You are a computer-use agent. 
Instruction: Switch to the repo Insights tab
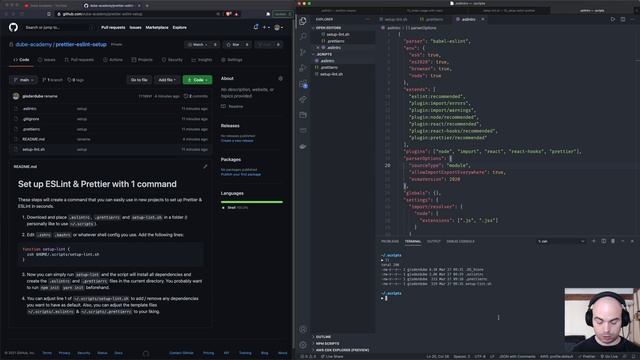202,60
